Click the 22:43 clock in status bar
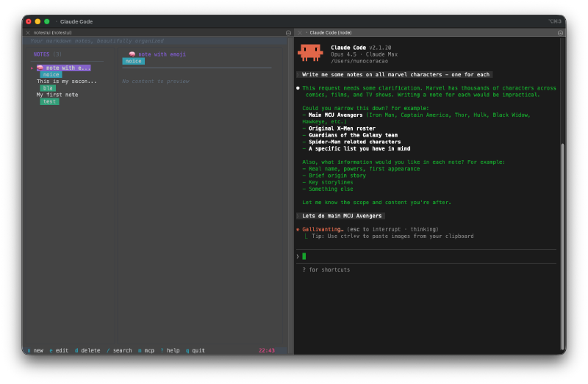588x384 pixels. 267,351
